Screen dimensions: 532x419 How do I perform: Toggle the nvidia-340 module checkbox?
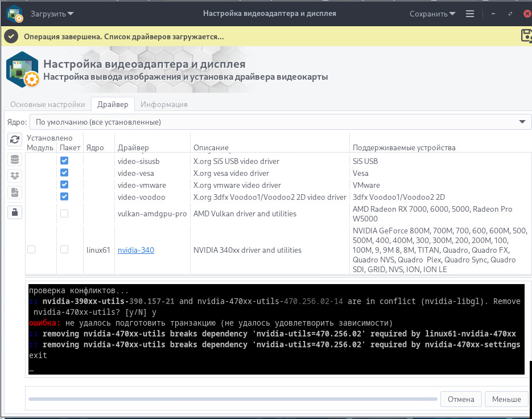coord(31,249)
